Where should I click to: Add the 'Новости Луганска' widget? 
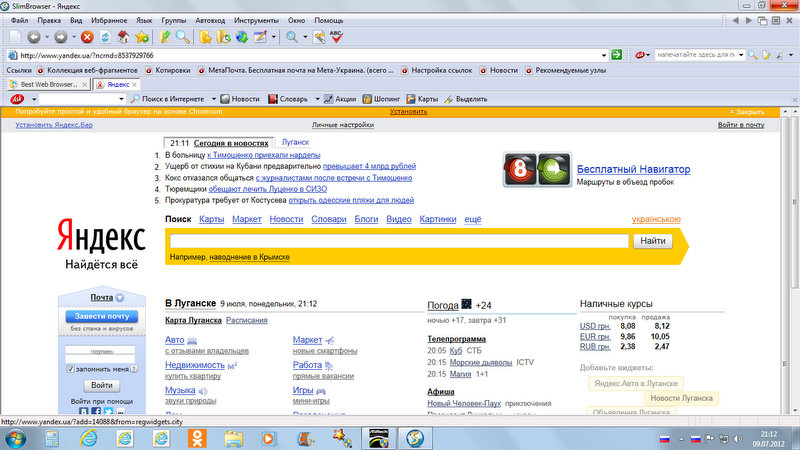pyautogui.click(x=681, y=398)
